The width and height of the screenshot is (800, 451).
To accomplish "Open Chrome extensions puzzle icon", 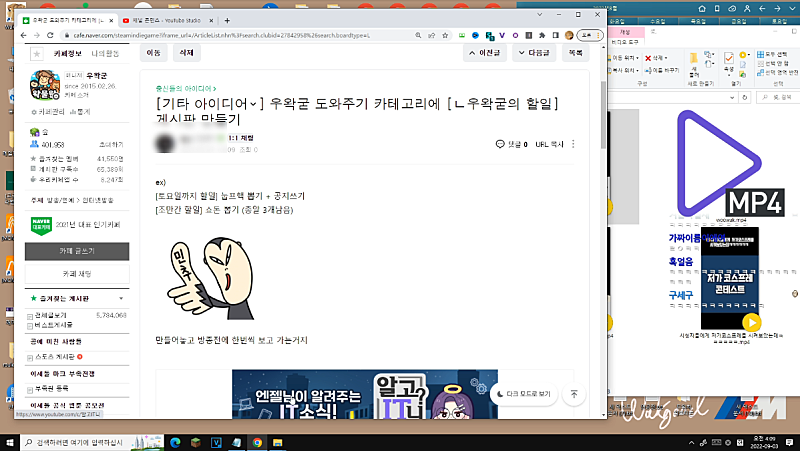I will click(542, 35).
